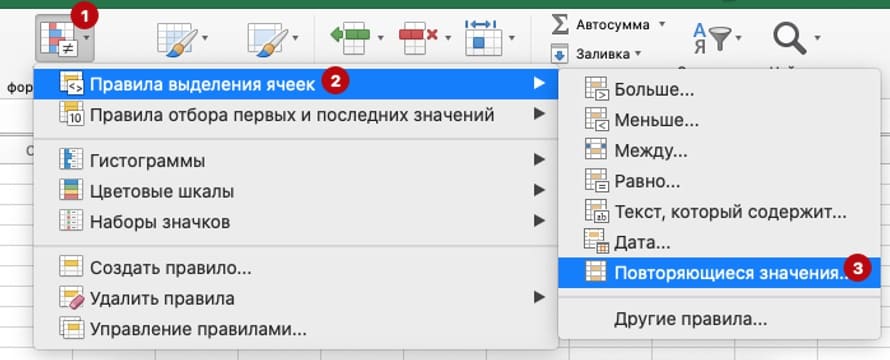Expand the Автосумма dropdown arrow
Viewport: 890px width, 360px height.
click(x=661, y=25)
